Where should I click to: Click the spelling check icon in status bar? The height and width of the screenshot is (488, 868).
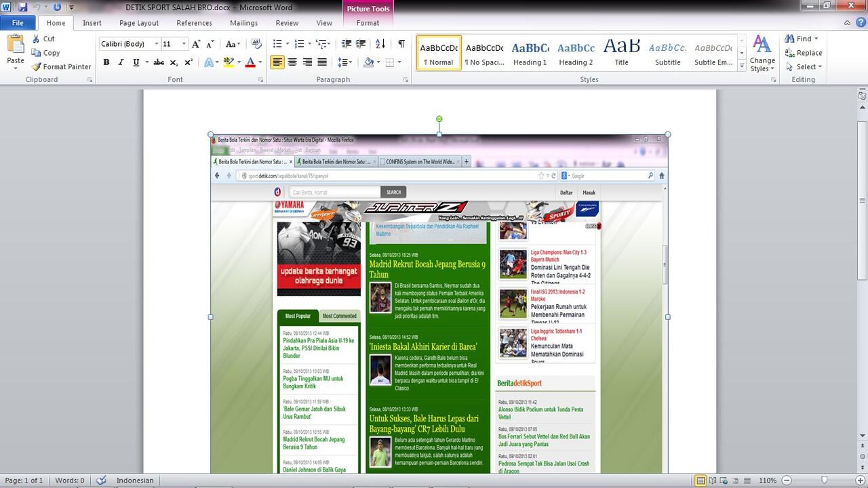click(101, 481)
